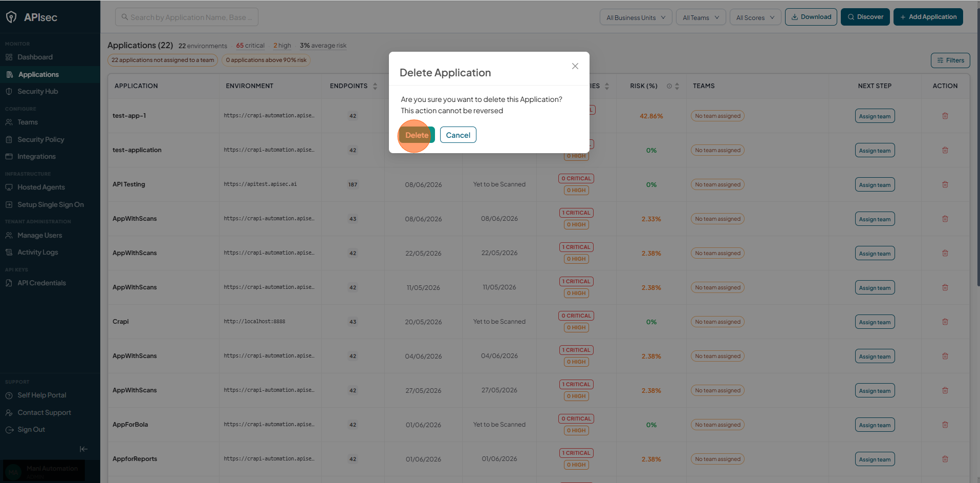Click Assign team for AppWithScans 2.33% row

point(875,219)
